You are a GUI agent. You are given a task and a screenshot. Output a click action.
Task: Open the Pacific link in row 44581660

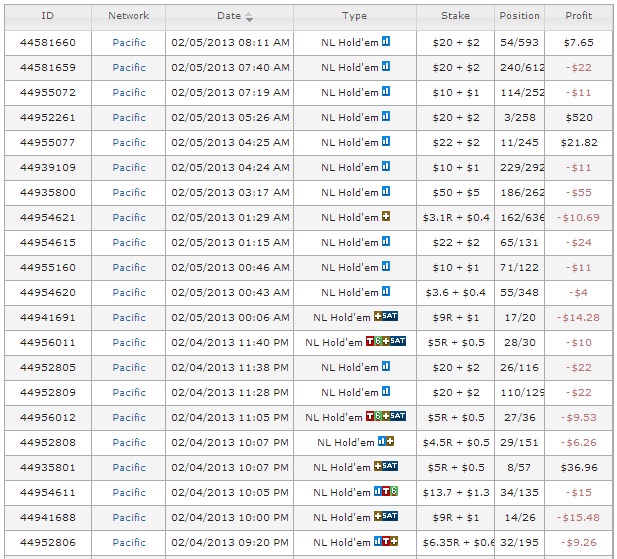129,42
